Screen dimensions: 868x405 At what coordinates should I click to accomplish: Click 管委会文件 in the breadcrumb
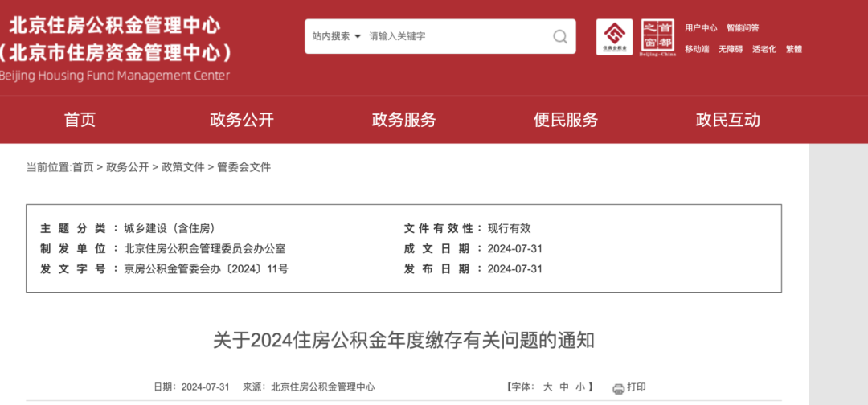244,167
